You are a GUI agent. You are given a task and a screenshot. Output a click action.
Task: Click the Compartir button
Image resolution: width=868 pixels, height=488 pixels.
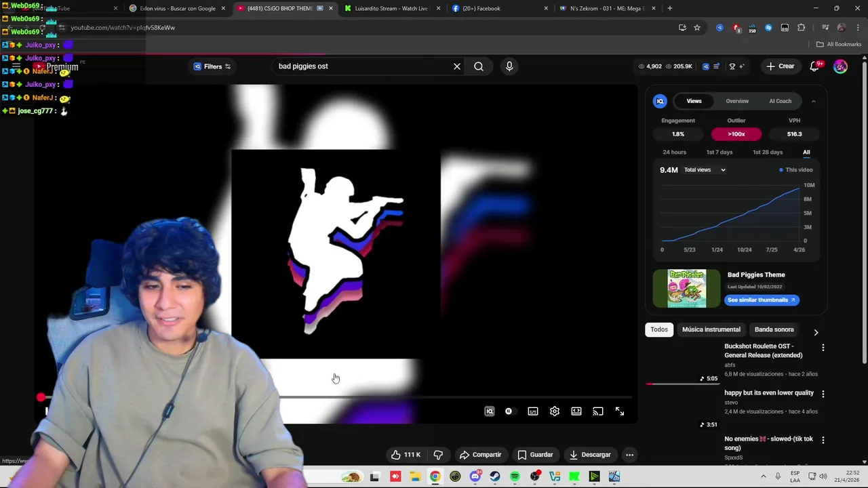pyautogui.click(x=480, y=455)
